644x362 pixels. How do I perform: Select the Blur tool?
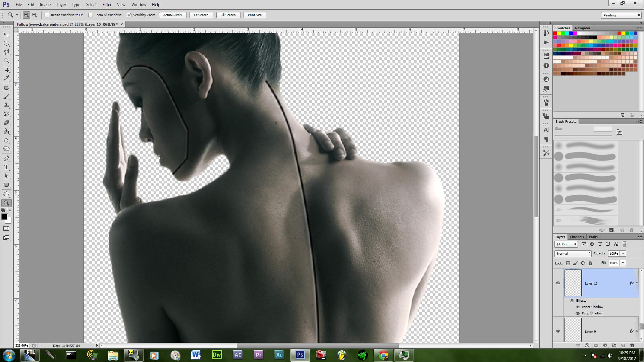[6, 140]
